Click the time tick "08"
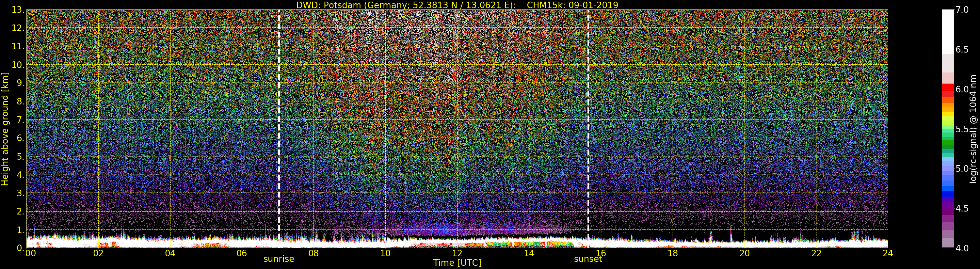The image size is (980, 269). [313, 253]
